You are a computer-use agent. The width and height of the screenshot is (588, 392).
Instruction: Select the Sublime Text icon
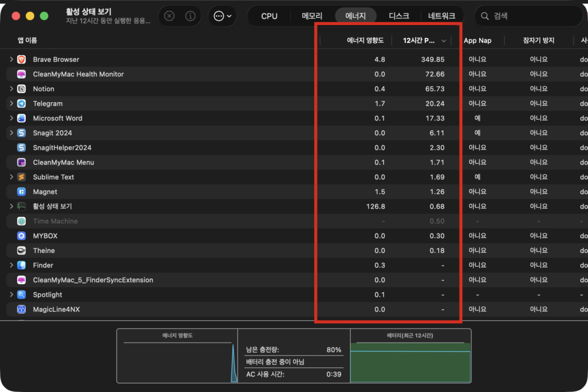click(21, 177)
